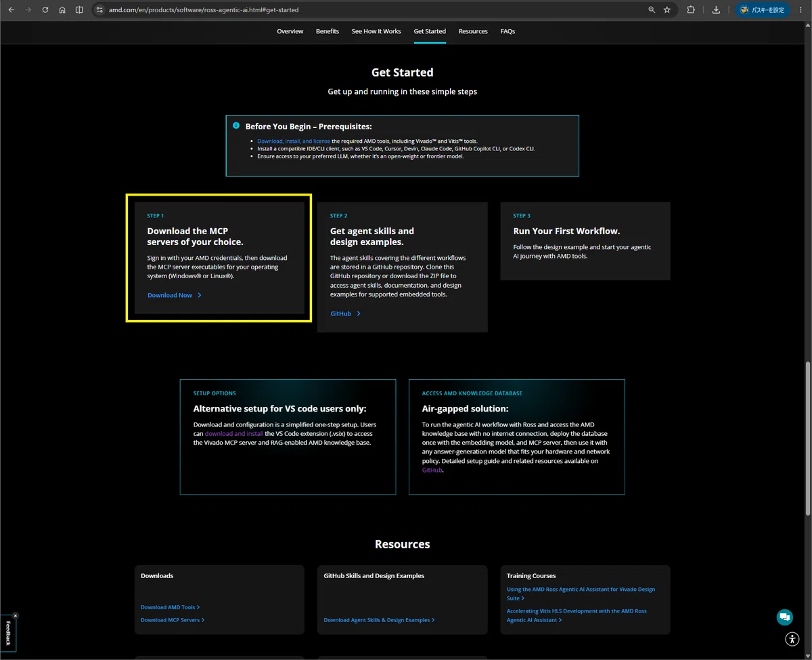Open the FAQs tab
The width and height of the screenshot is (812, 660).
pos(507,31)
